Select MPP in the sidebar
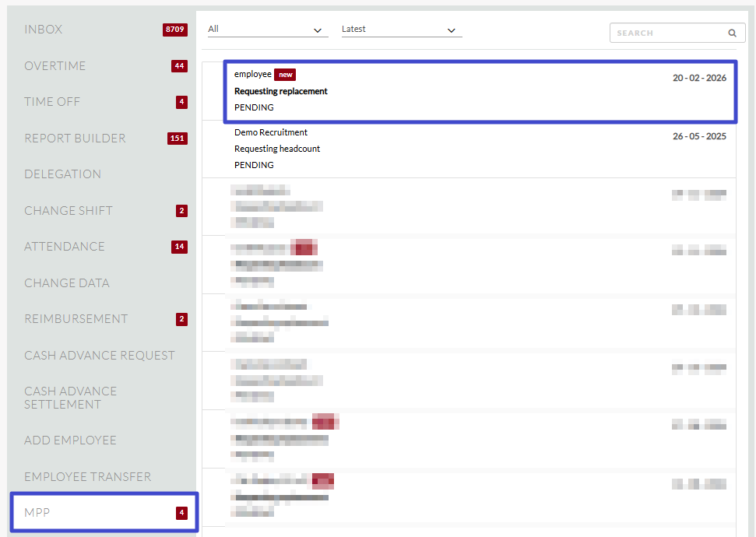This screenshot has height=537, width=756. (37, 513)
